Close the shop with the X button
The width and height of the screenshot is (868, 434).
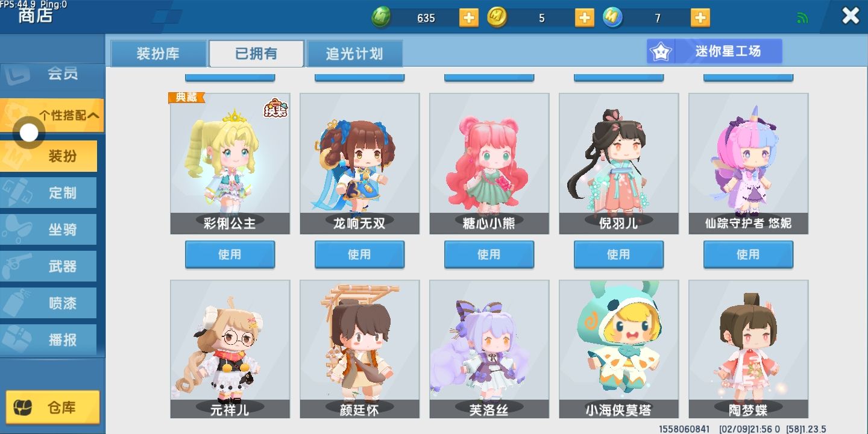(851, 16)
